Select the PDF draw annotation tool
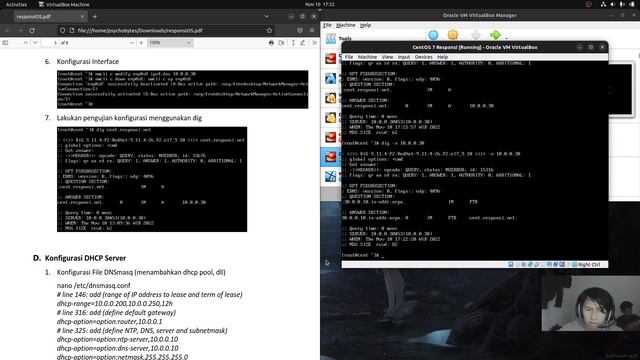 (302, 42)
